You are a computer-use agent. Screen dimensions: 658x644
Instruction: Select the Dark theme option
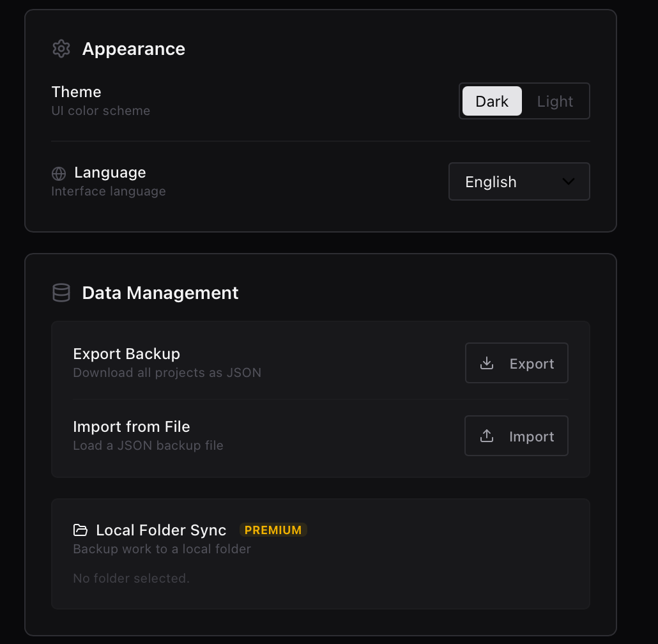click(x=492, y=101)
